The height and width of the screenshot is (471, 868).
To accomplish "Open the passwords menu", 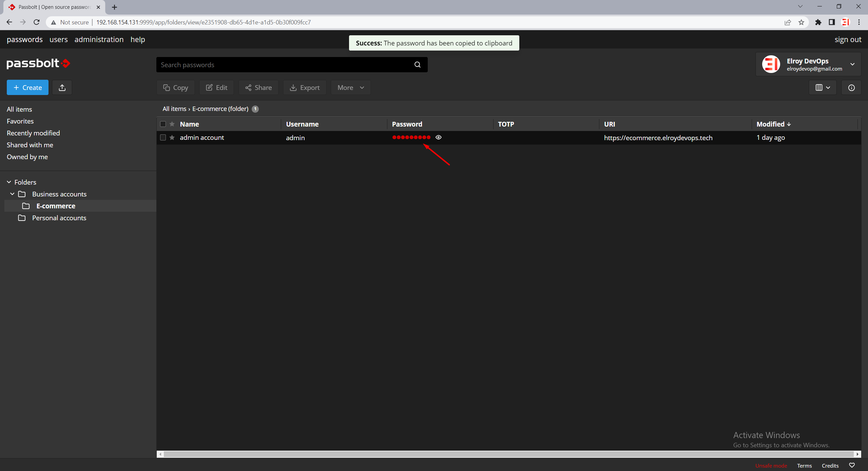I will (25, 39).
